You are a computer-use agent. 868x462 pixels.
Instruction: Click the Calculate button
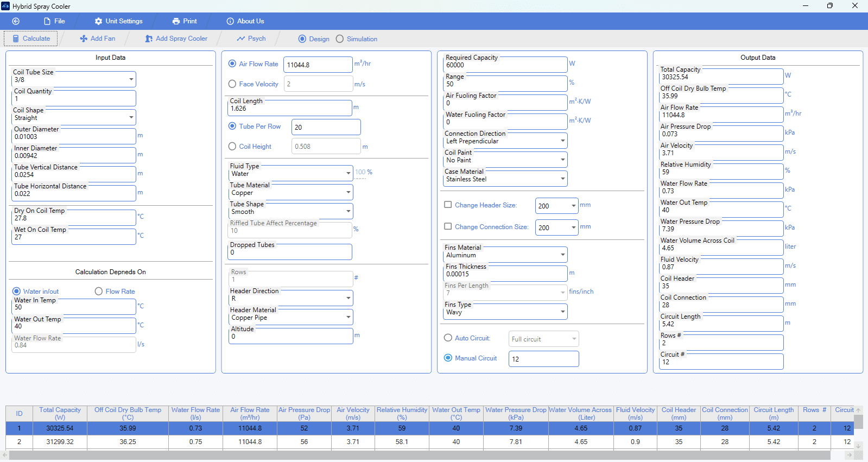click(x=31, y=39)
